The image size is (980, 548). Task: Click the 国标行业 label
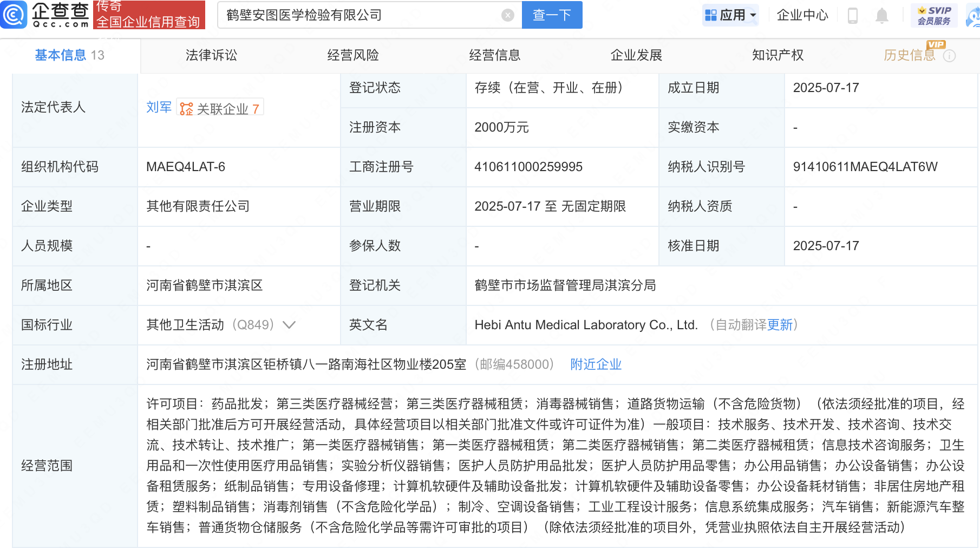pyautogui.click(x=47, y=325)
